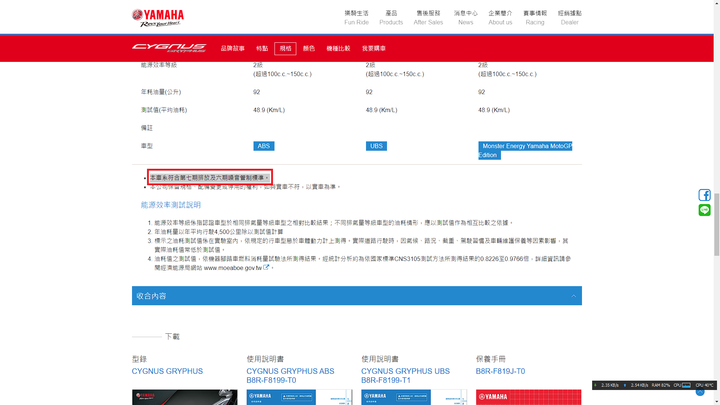
Task: Click the 年耗油量(公升) row label
Action: click(x=161, y=92)
